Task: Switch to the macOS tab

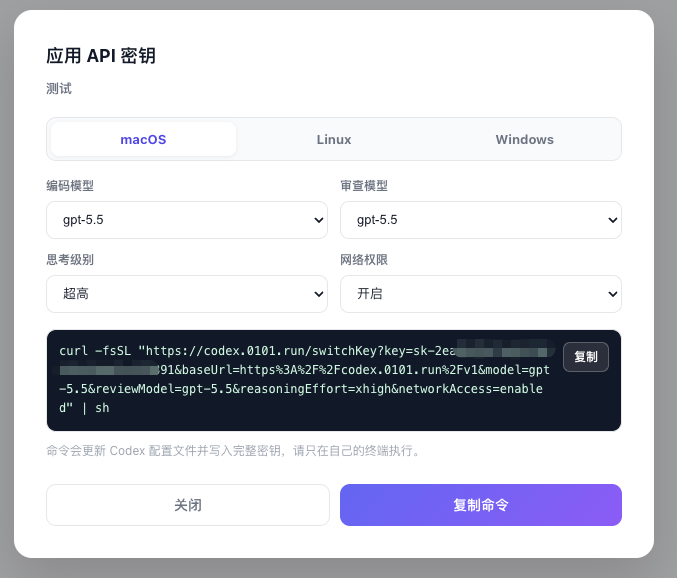Action: tap(143, 139)
